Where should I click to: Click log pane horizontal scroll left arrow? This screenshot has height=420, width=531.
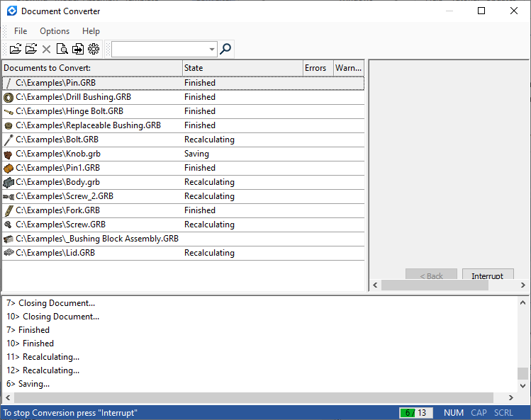[x=8, y=397]
